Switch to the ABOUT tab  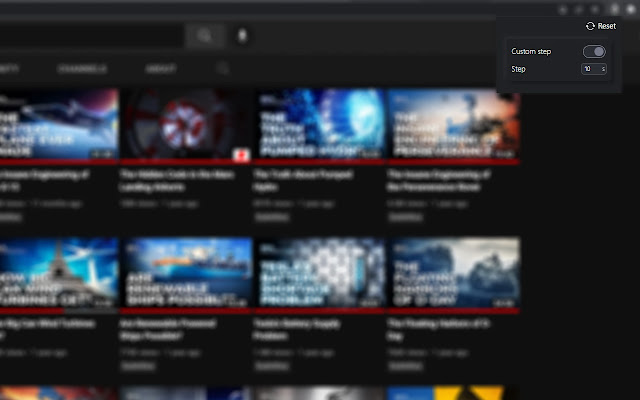[161, 69]
